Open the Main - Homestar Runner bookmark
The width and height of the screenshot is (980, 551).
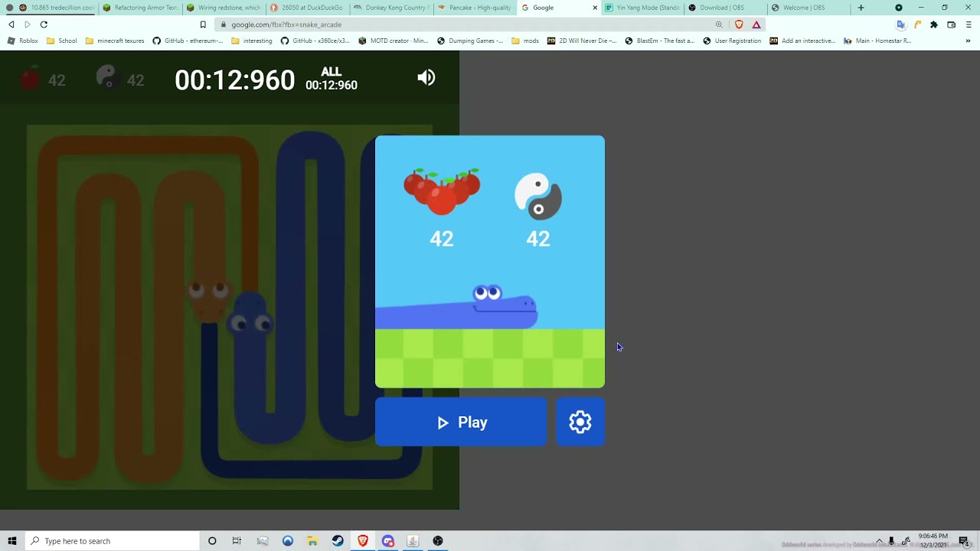[x=877, y=41]
